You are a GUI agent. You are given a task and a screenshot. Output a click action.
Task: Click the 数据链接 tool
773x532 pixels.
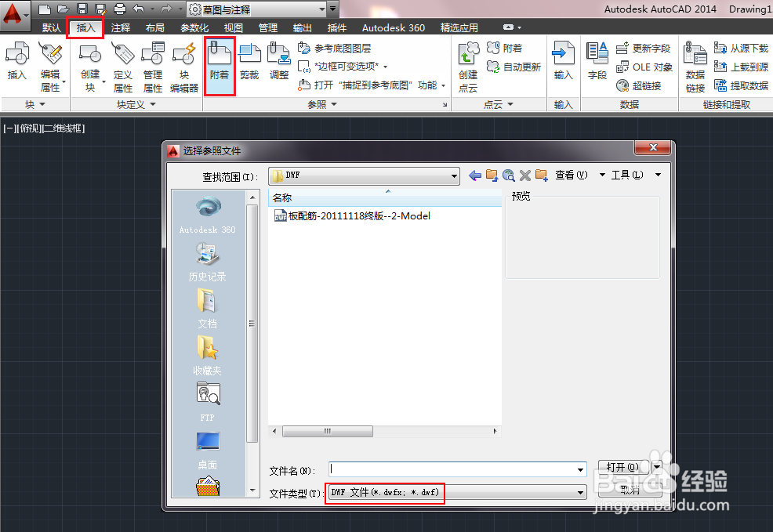pos(695,67)
